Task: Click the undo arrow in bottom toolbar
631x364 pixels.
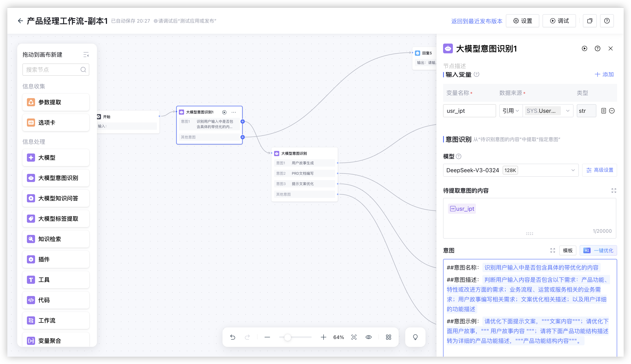Action: (x=233, y=337)
